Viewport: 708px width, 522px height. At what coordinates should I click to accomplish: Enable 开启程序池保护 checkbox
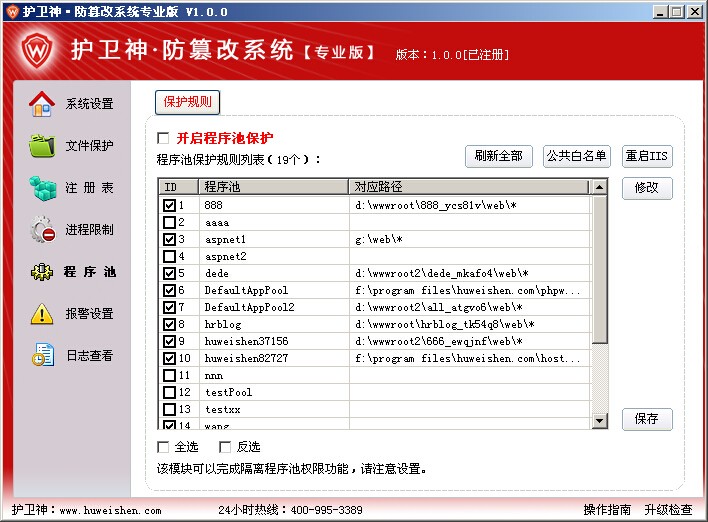[163, 138]
